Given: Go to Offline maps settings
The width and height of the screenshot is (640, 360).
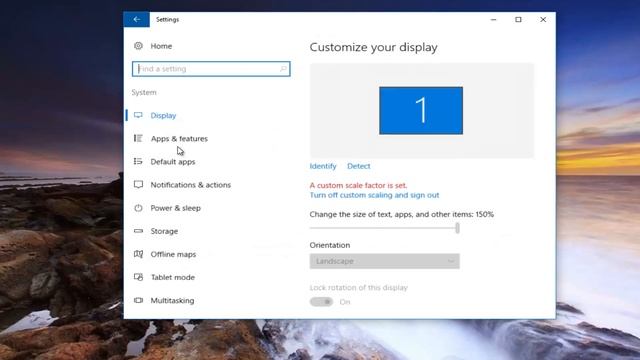Looking at the screenshot, I should (173, 254).
